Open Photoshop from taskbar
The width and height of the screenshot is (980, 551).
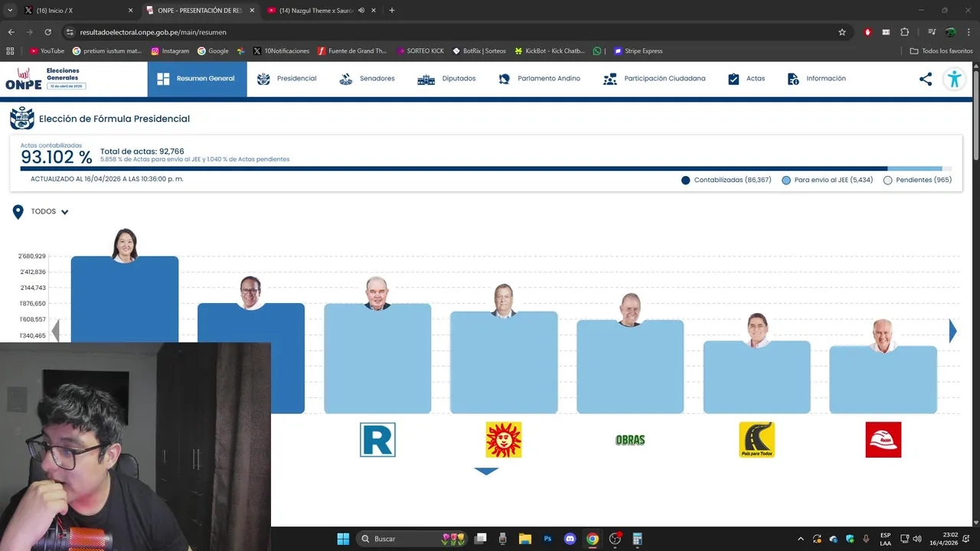(x=547, y=539)
